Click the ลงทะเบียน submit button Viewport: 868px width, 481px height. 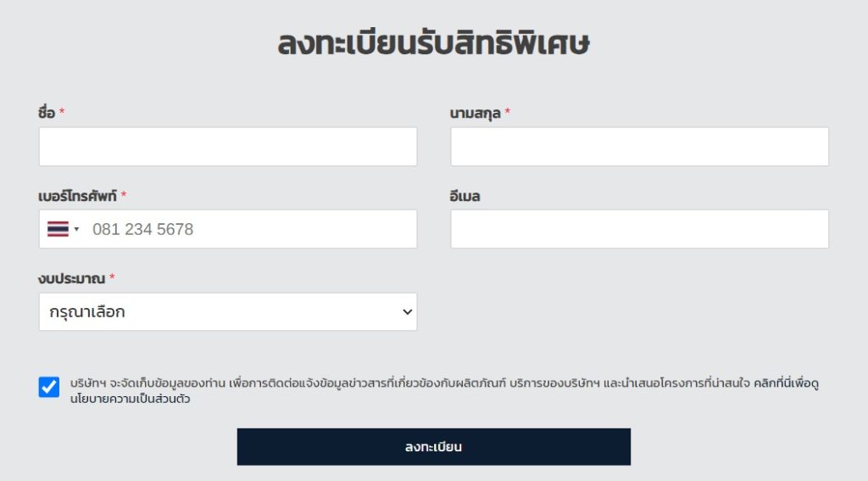433,446
